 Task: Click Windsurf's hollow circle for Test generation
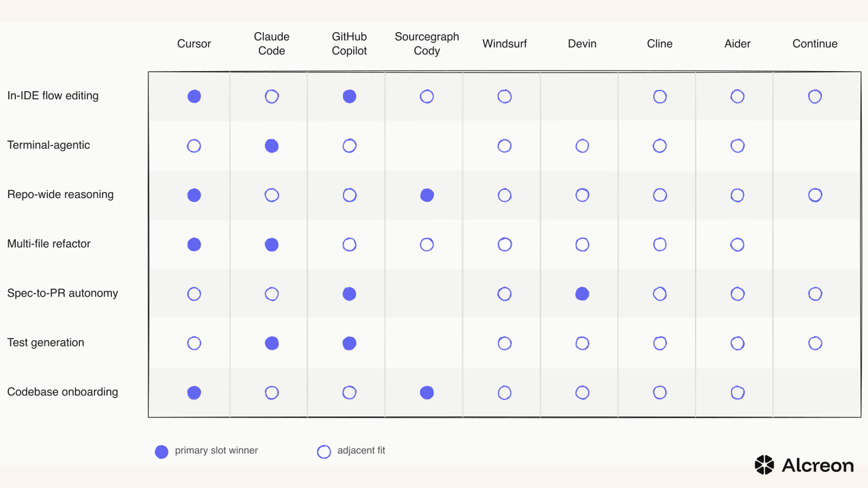point(505,343)
